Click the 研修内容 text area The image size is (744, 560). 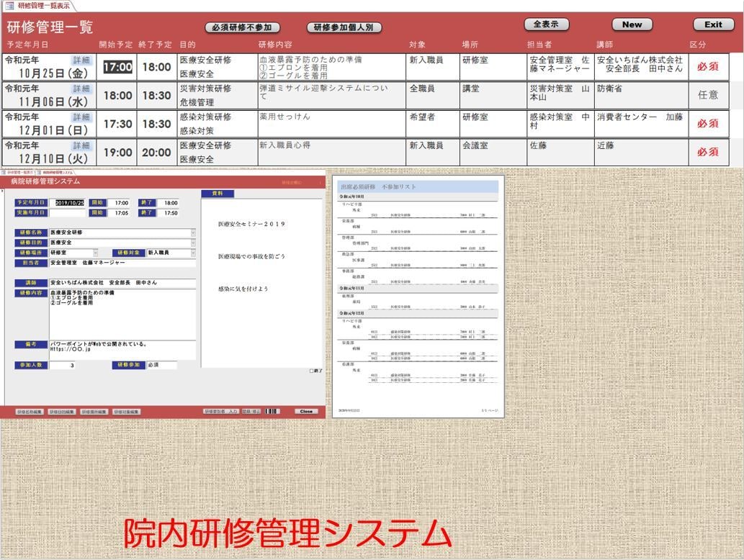[x=122, y=313]
